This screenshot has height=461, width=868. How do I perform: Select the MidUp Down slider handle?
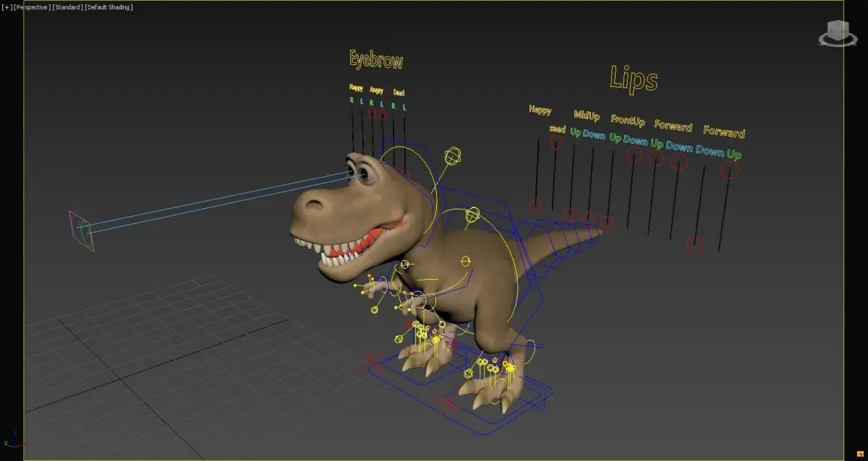pyautogui.click(x=587, y=218)
